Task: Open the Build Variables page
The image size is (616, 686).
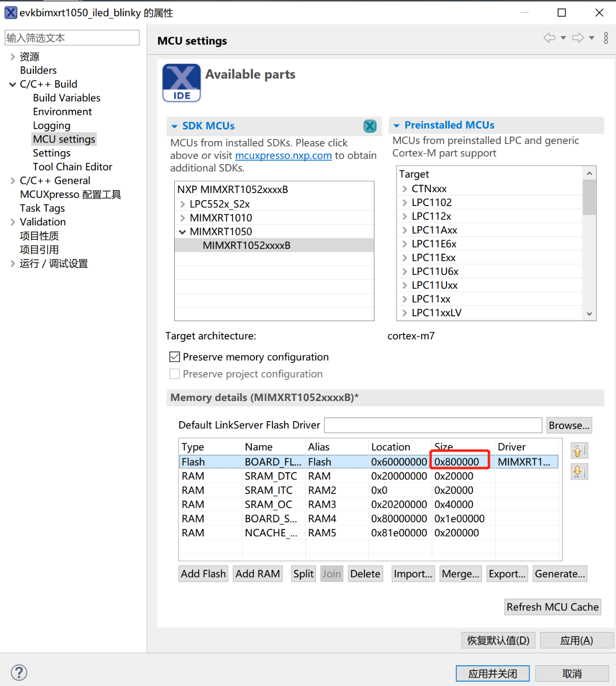Action: 66,98
